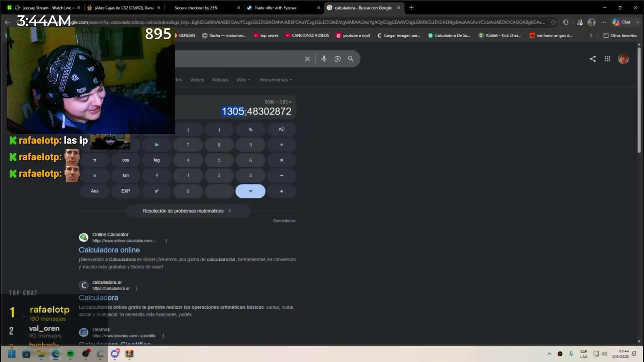Switch to the Abre Cajas de CS2 tab

tap(123, 8)
